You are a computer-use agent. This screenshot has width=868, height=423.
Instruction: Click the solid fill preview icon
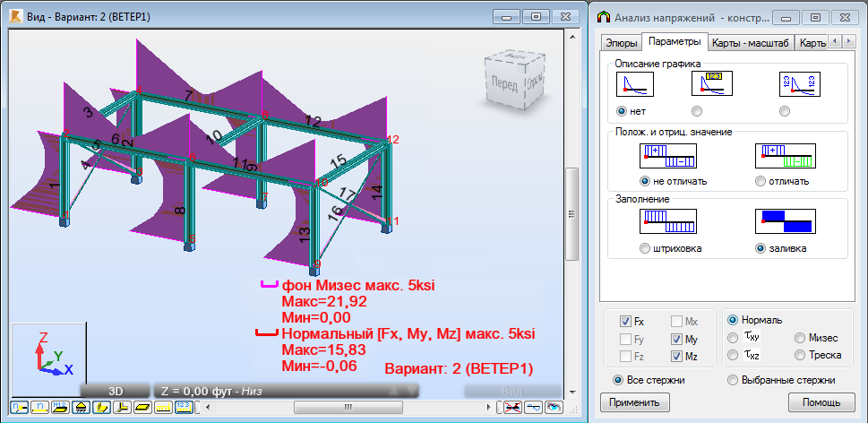pos(784,221)
